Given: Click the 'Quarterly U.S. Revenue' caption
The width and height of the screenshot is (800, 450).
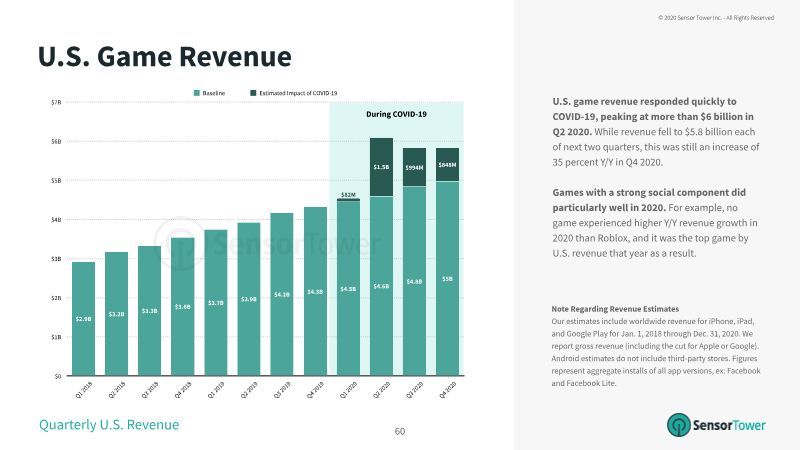Looking at the screenshot, I should (x=109, y=424).
